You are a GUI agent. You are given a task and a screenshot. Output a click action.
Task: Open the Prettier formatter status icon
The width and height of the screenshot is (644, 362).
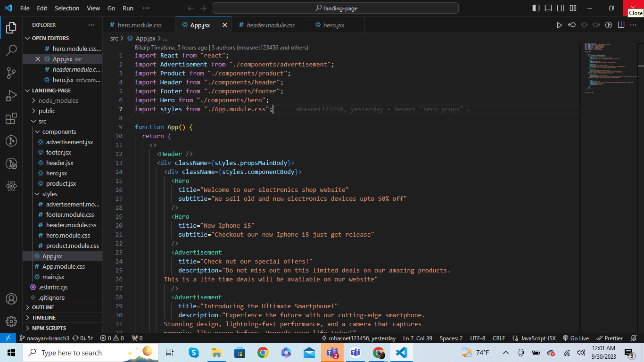pos(610,338)
